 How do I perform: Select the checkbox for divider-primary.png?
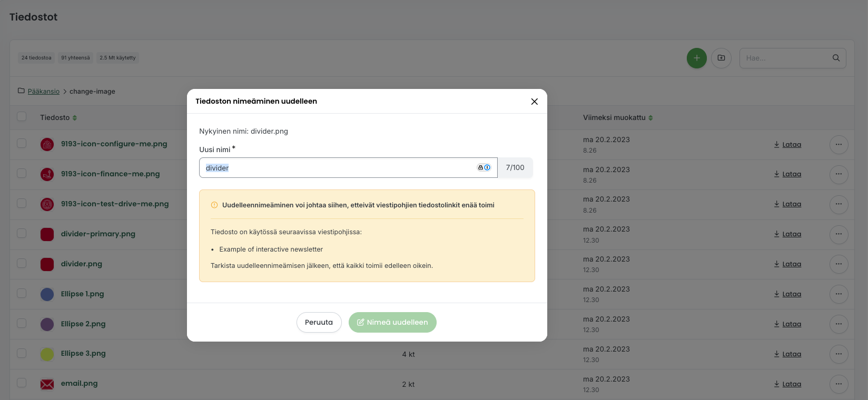[x=22, y=233]
